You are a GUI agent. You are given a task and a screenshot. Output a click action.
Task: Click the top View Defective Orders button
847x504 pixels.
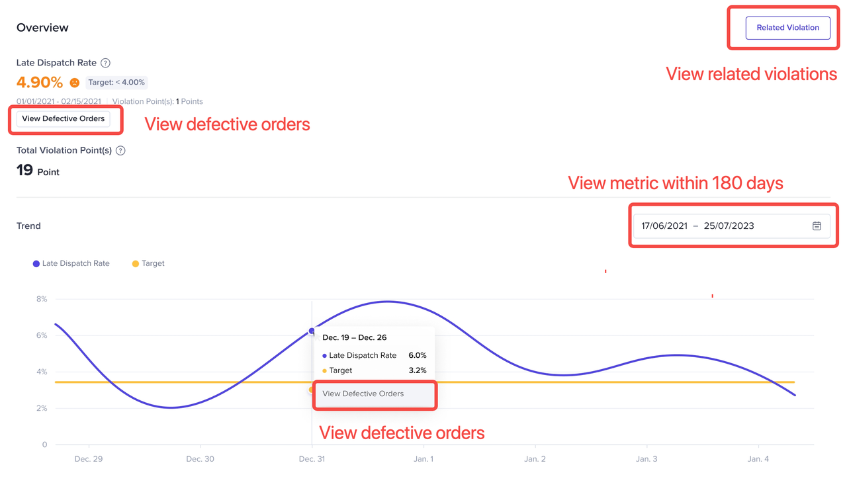(x=64, y=119)
